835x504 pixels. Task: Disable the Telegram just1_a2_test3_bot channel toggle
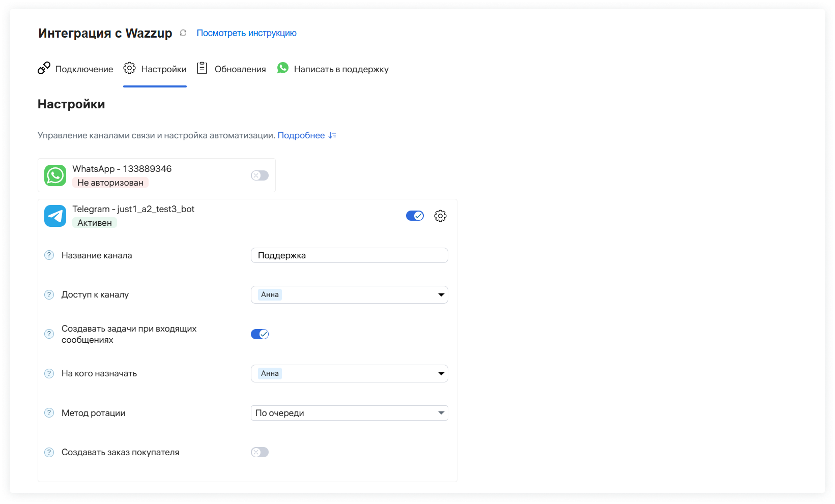click(x=415, y=216)
